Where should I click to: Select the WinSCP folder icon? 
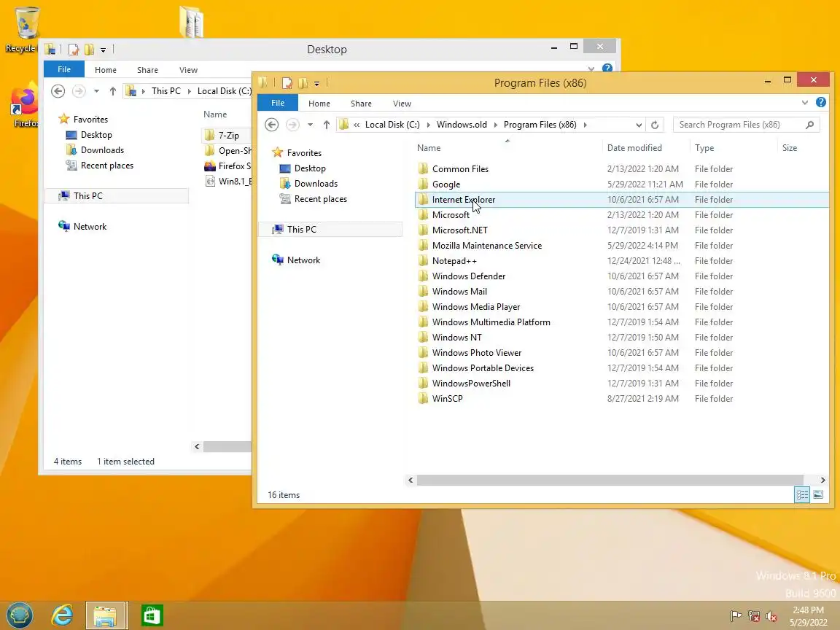coord(423,399)
